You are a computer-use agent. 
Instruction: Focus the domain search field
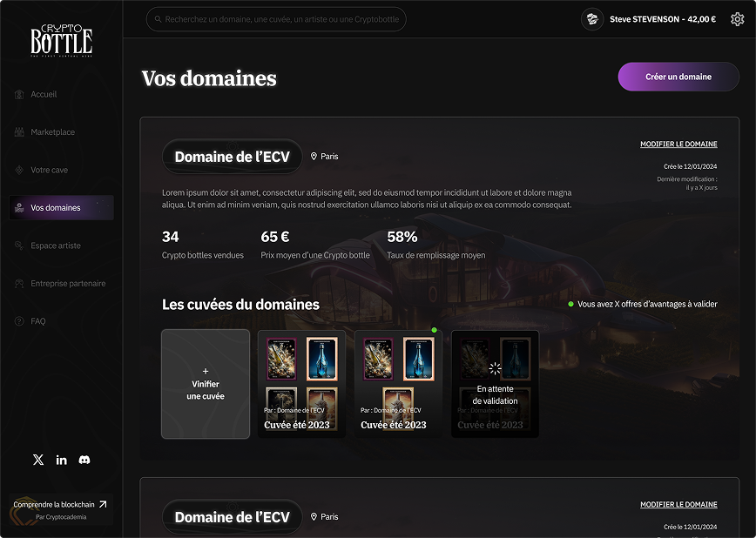pyautogui.click(x=279, y=19)
